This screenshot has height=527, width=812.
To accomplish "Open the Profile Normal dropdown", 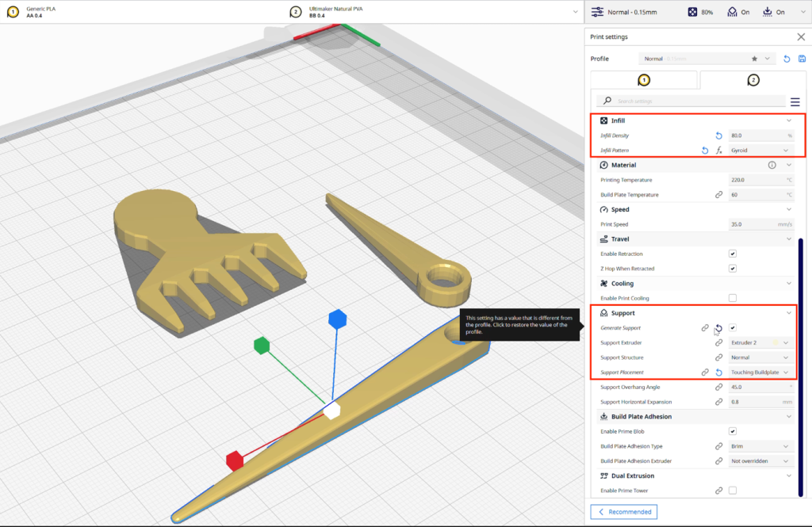I will (x=707, y=59).
